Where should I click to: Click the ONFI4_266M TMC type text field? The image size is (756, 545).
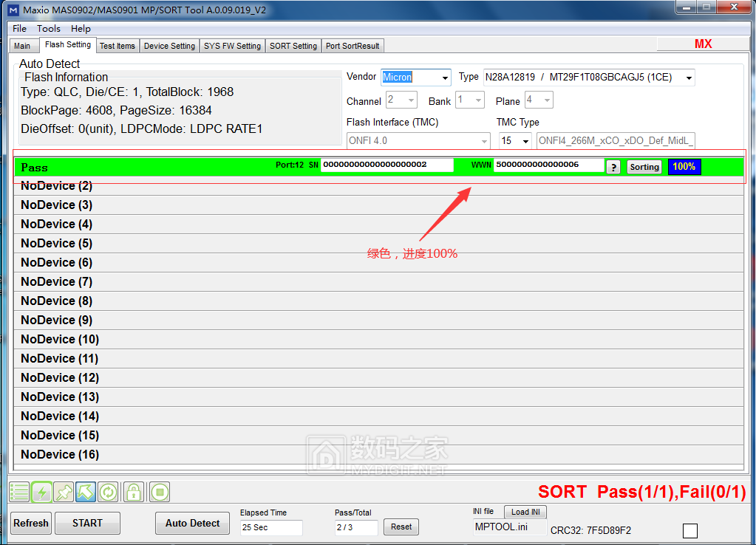616,141
